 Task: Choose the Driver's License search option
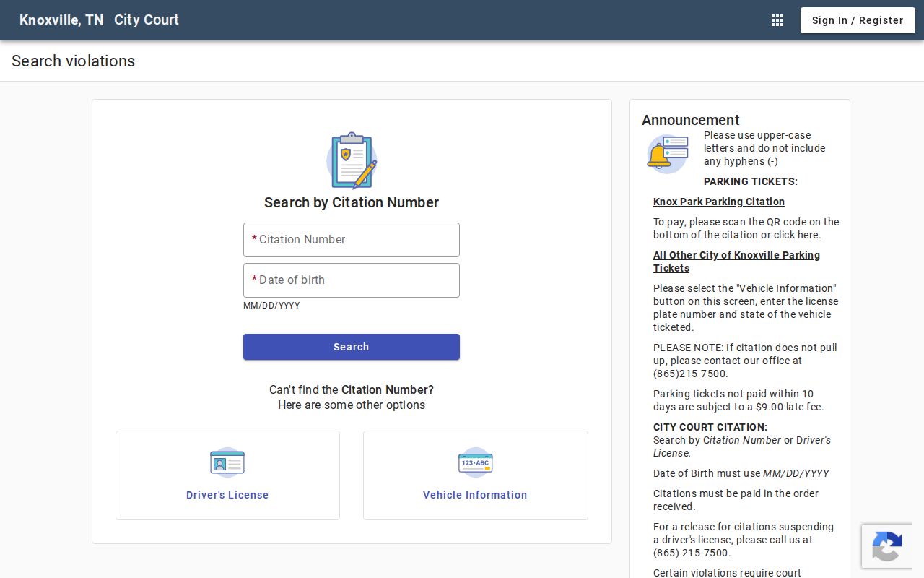tap(227, 475)
